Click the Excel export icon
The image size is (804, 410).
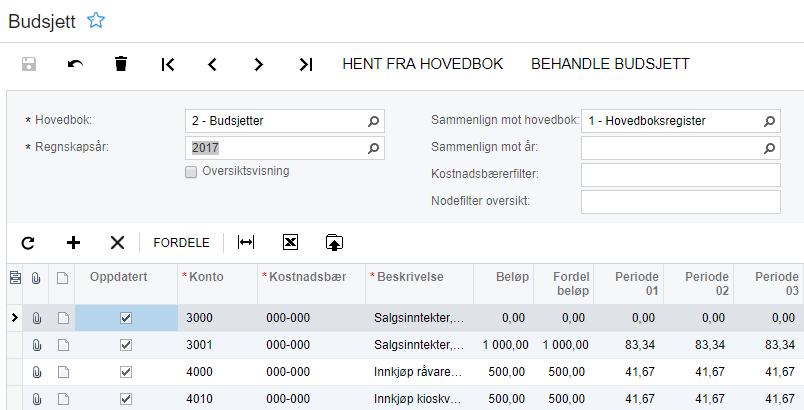pyautogui.click(x=290, y=242)
